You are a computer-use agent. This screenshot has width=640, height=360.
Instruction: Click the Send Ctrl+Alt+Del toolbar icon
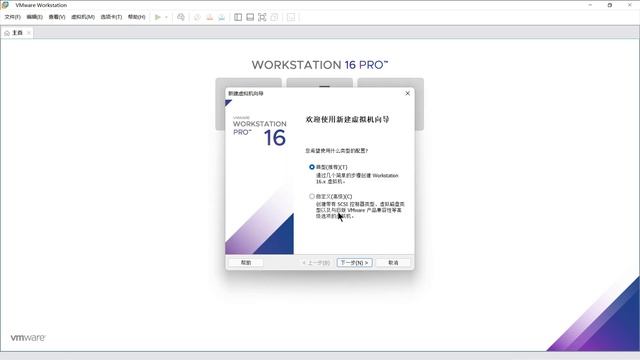point(181,17)
